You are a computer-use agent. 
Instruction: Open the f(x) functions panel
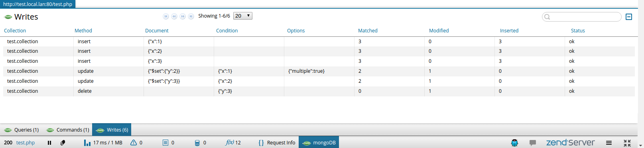click(x=233, y=143)
